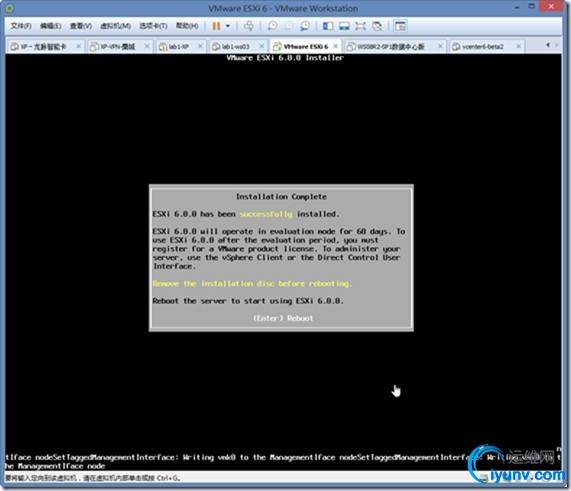The height and width of the screenshot is (491, 571).
Task: Open the 虚拟机(M) menu
Action: pyautogui.click(x=115, y=26)
